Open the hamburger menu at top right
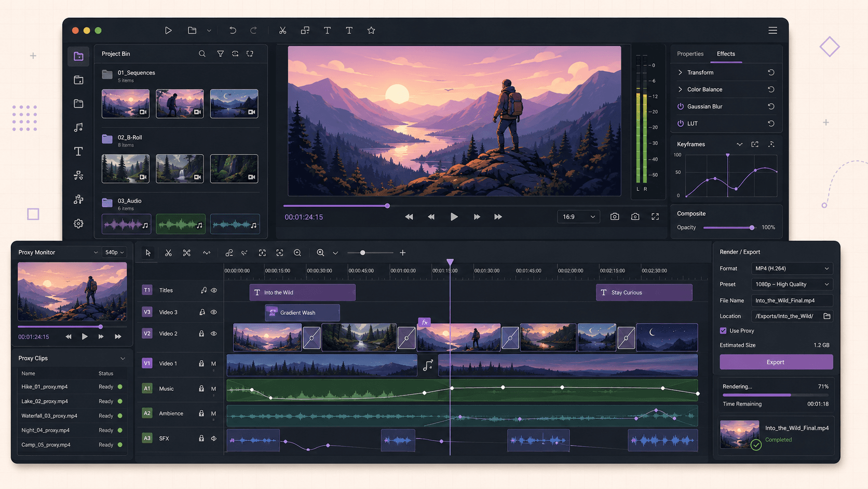 [x=772, y=31]
